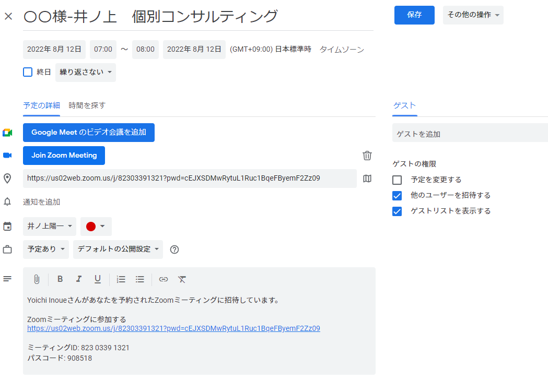Select the 予定の詳細 tab
This screenshot has height=392, width=548.
[41, 105]
